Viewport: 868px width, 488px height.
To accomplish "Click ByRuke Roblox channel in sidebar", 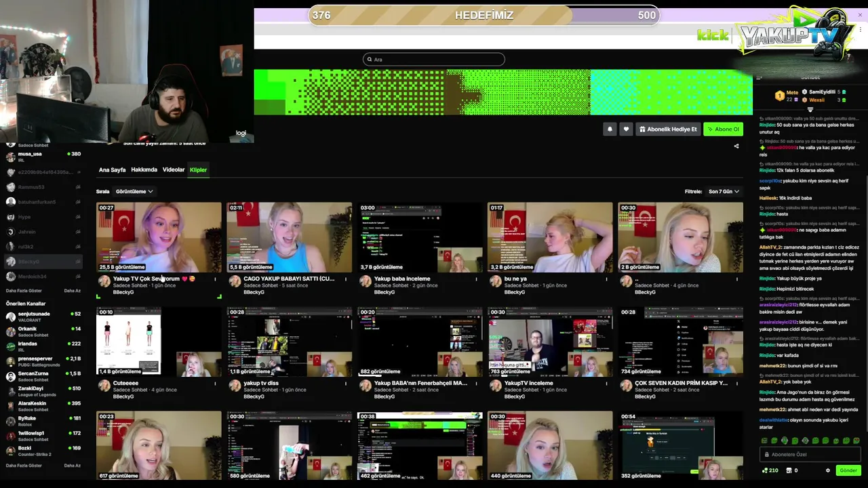I will click(43, 421).
